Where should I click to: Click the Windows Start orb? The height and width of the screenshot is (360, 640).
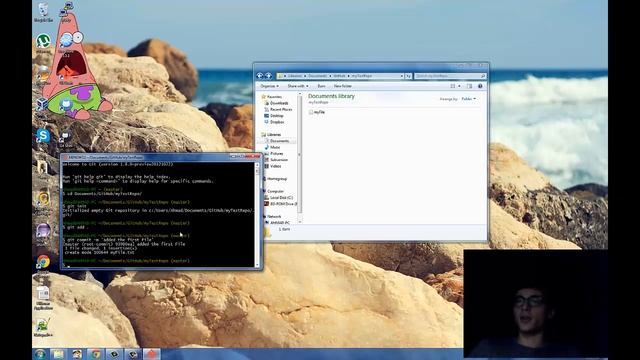[x=40, y=354]
